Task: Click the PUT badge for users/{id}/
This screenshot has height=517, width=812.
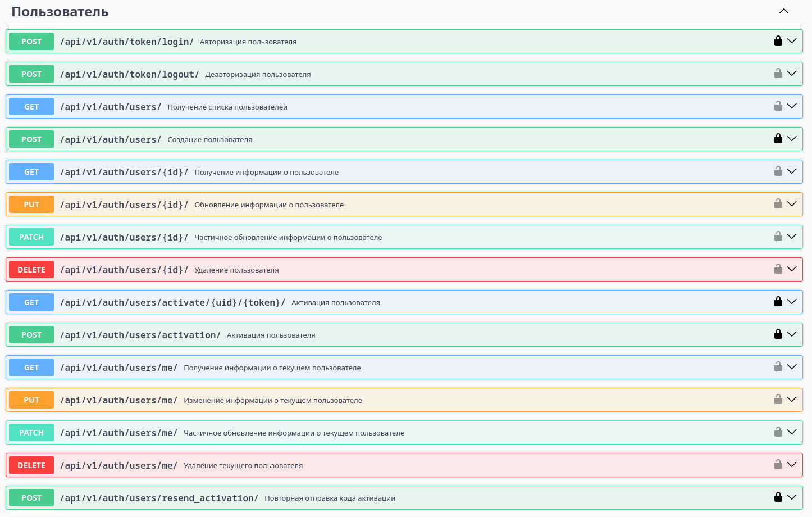Action: pyautogui.click(x=31, y=205)
